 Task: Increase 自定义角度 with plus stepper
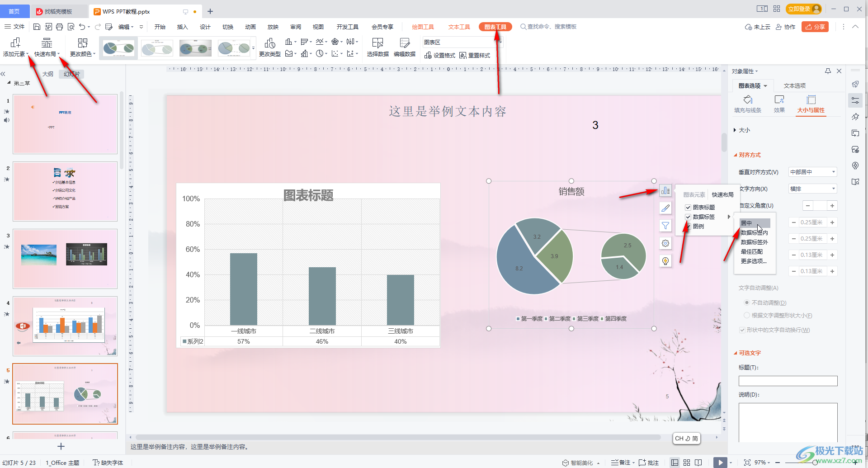click(x=832, y=206)
